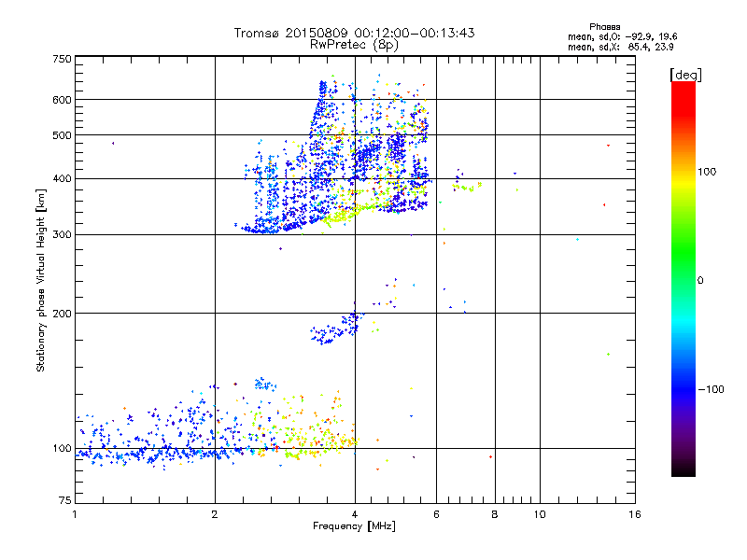Screen dimensions: 747x560
Task: Click the '1' frequency axis tick label
Action: click(x=75, y=514)
